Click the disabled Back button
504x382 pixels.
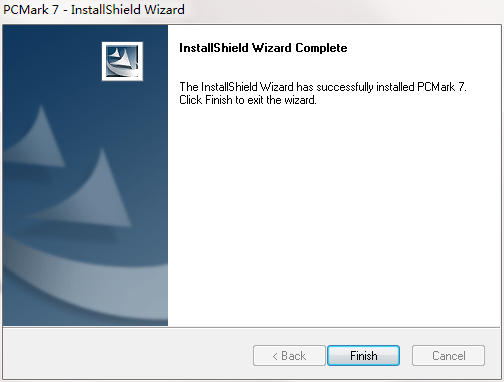[289, 355]
